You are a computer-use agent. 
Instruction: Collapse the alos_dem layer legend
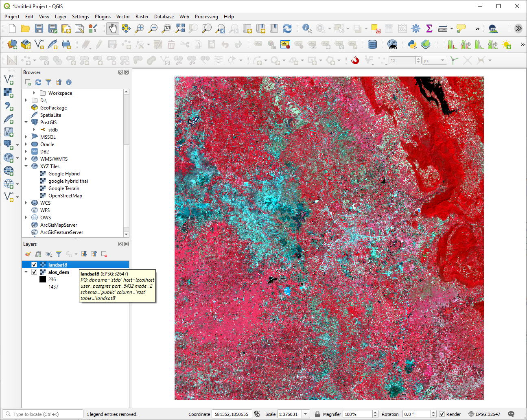pos(26,272)
